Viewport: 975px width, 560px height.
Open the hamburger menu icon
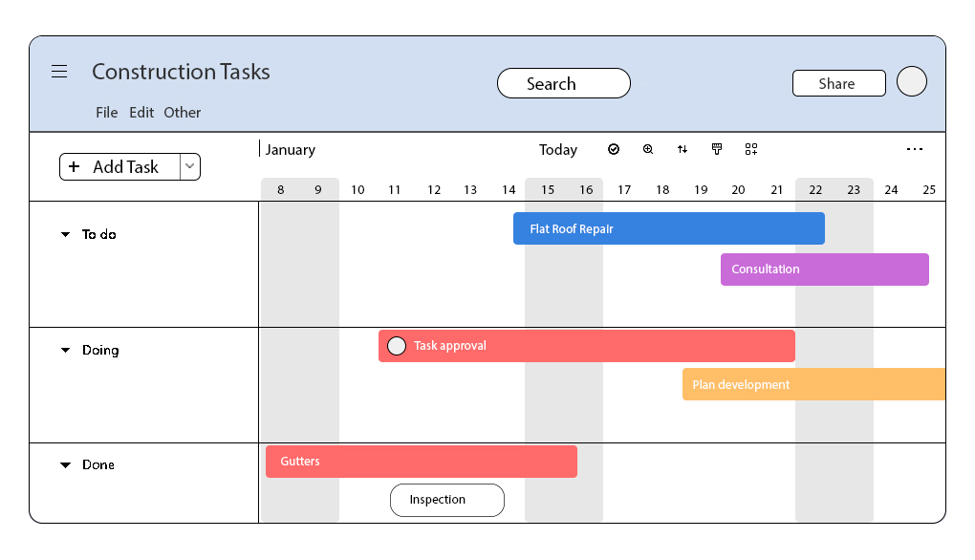click(x=59, y=72)
